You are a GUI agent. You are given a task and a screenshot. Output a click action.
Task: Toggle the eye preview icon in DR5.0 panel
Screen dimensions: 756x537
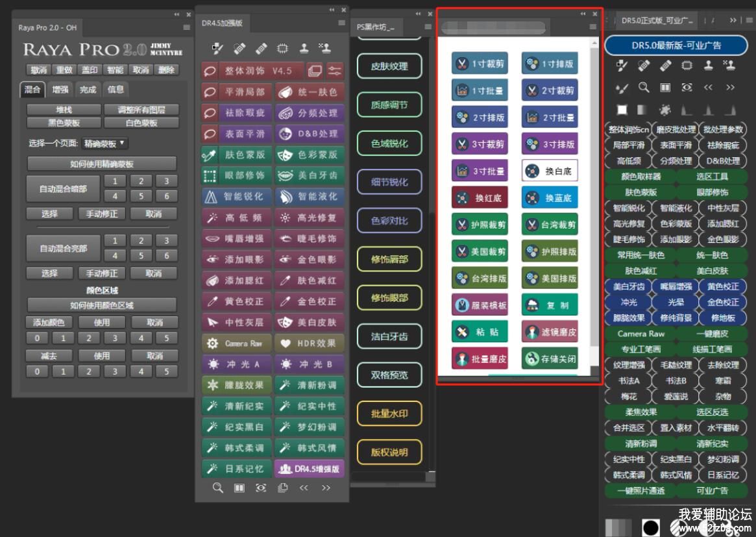click(x=687, y=87)
